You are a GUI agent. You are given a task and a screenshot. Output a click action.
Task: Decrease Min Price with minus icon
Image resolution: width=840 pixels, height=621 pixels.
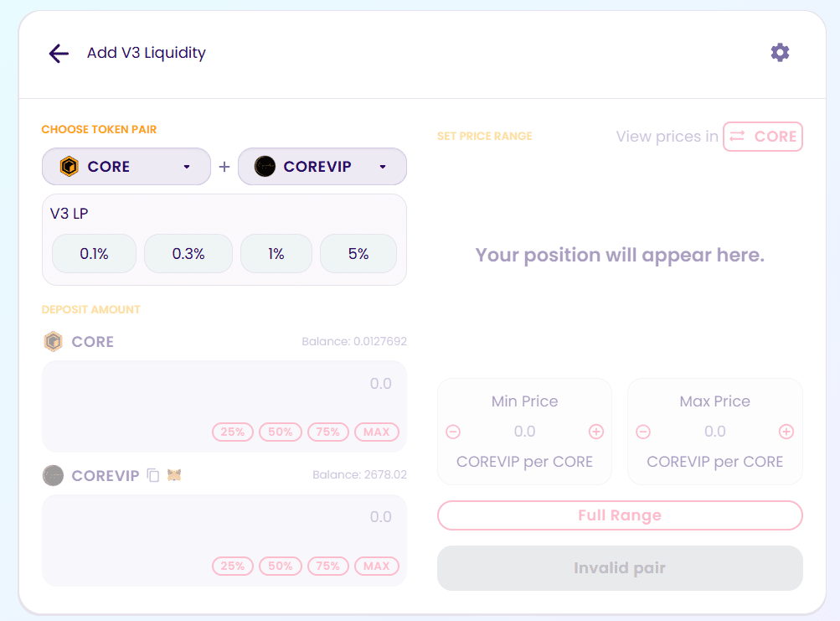point(453,432)
